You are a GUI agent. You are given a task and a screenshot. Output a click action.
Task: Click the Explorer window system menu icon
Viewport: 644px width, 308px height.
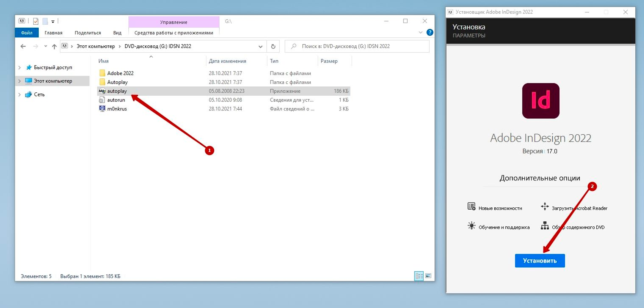22,21
